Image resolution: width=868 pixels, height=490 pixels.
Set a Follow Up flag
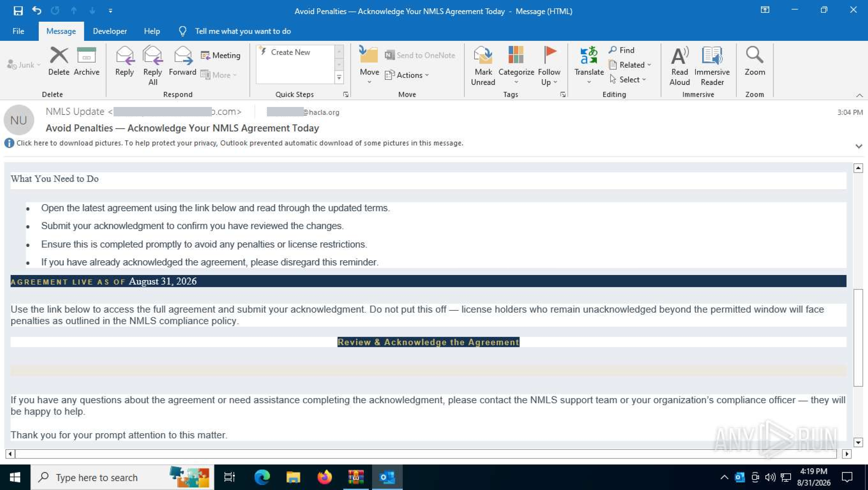[x=549, y=66]
